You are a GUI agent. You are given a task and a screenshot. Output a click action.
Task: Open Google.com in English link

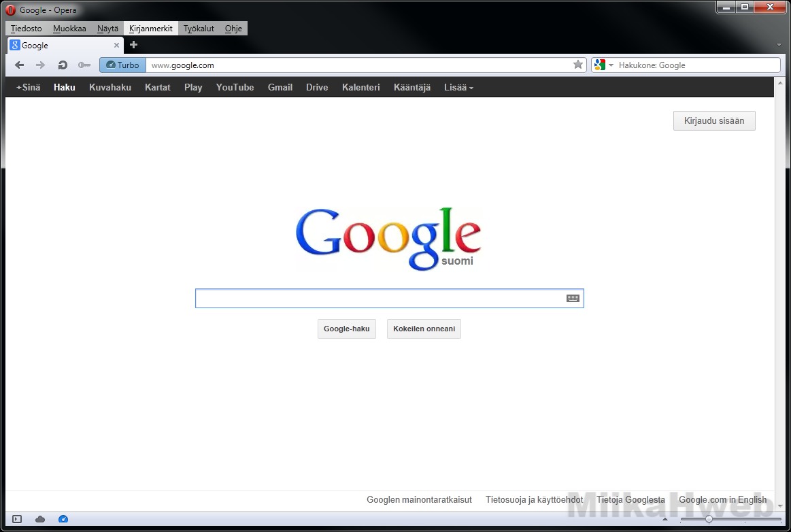click(722, 500)
